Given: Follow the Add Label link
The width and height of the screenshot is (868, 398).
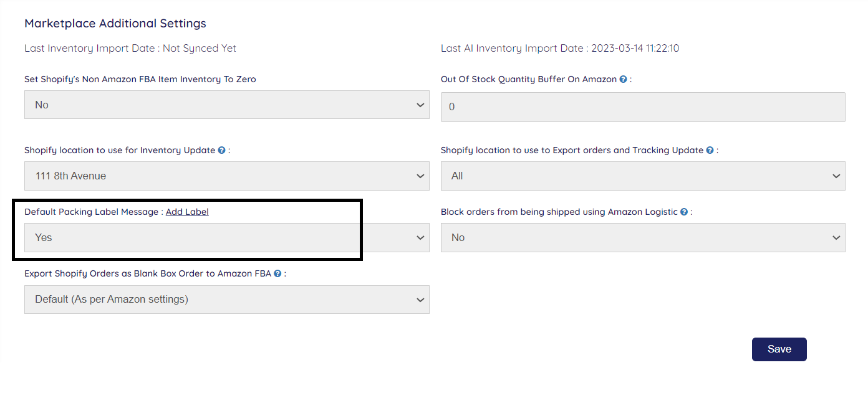Looking at the screenshot, I should pos(187,212).
